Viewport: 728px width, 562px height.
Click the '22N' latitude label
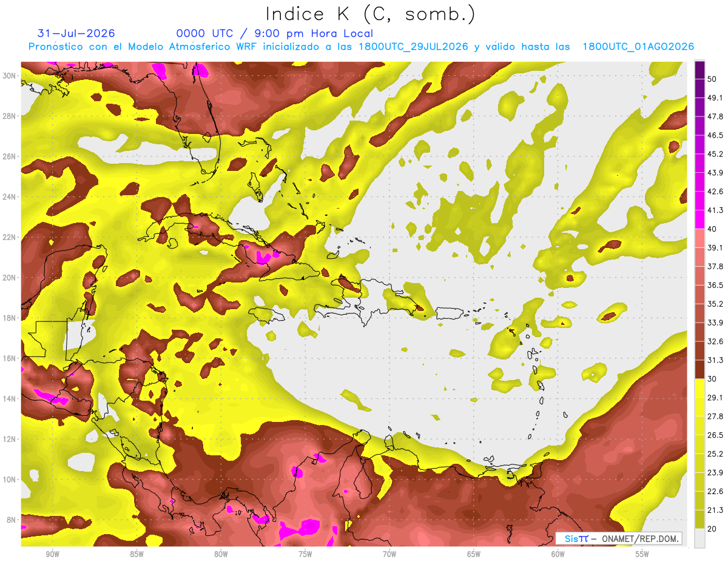10,237
